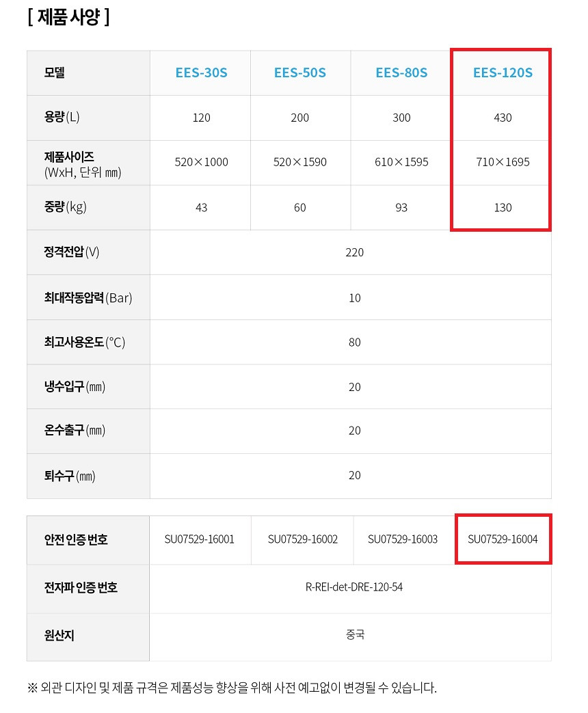Select safety certification number SU07529-16004
Image resolution: width=588 pixels, height=713 pixels.
point(503,539)
